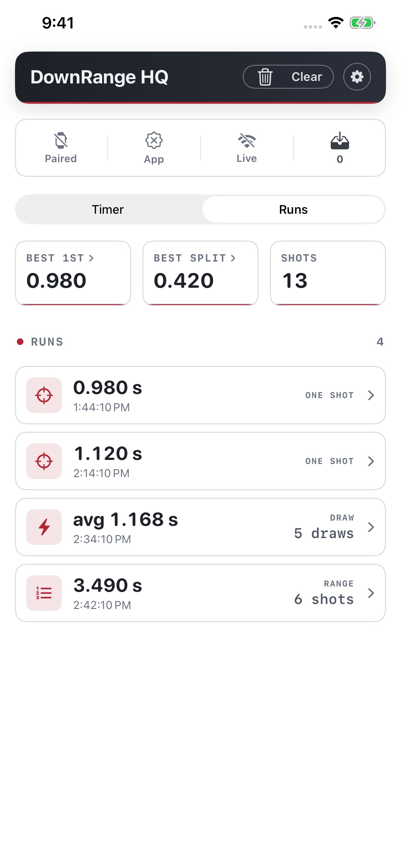
Task: Tap lightning bolt icon on draw run
Action: pos(44,527)
